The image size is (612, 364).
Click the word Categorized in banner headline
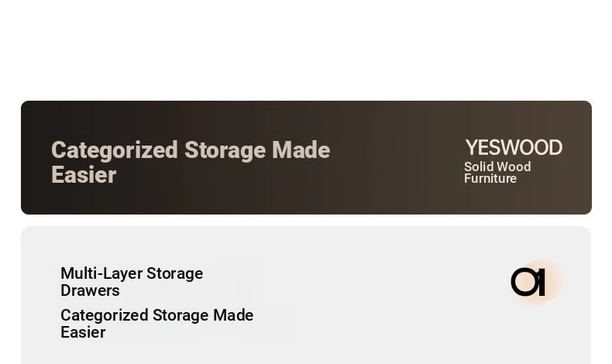click(x=115, y=150)
